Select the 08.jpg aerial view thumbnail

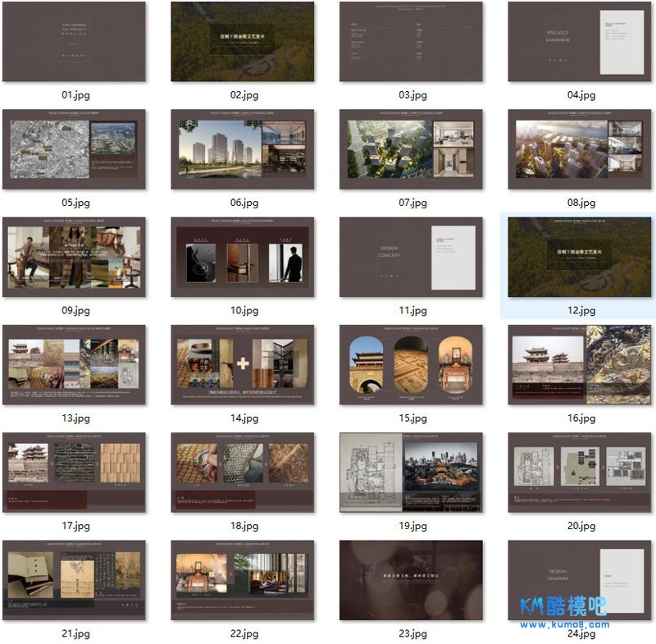coord(580,149)
